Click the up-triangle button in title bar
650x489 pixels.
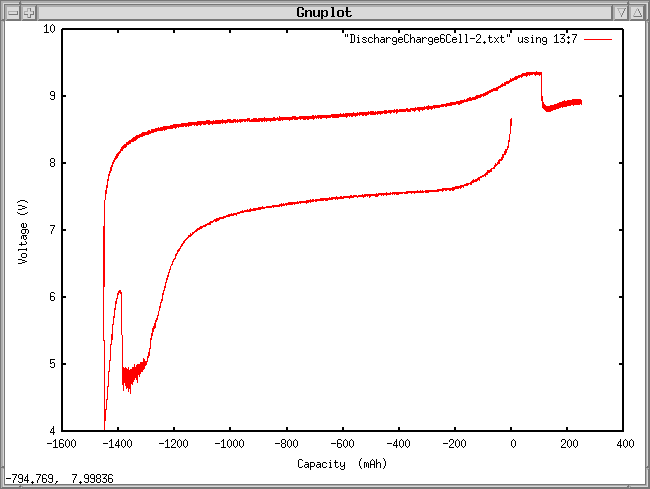639,12
